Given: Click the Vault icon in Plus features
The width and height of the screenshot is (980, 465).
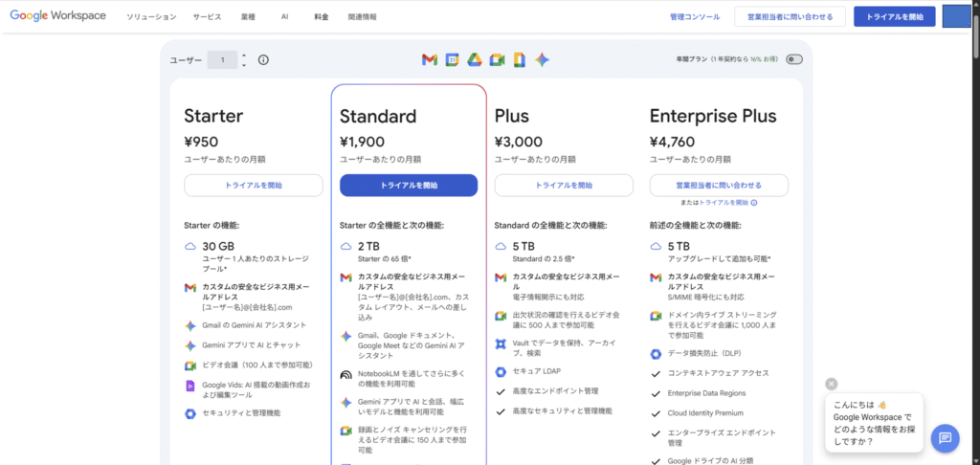Looking at the screenshot, I should click(x=501, y=343).
